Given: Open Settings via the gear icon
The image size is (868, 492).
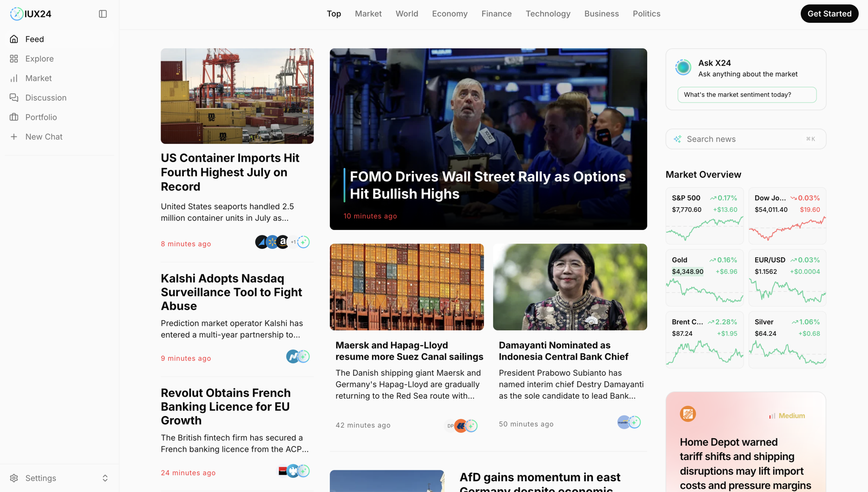Looking at the screenshot, I should coord(14,478).
